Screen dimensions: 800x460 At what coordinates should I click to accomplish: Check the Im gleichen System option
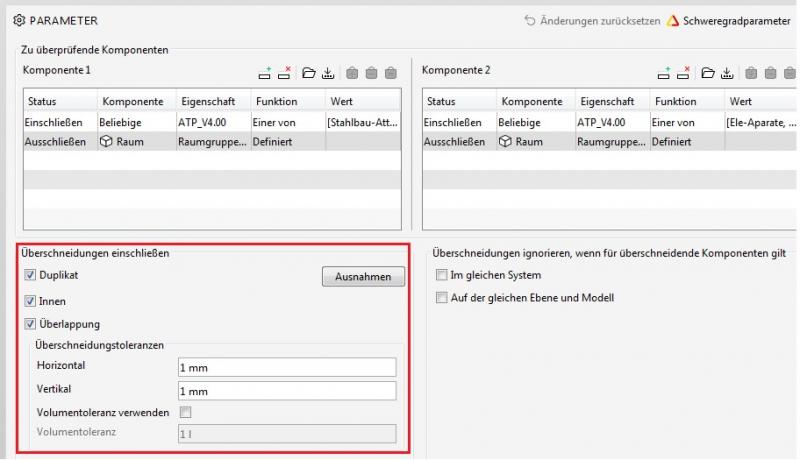click(x=441, y=275)
